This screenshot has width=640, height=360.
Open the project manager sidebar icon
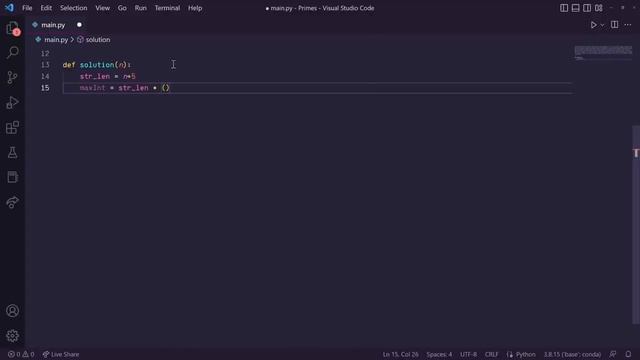[x=13, y=177]
